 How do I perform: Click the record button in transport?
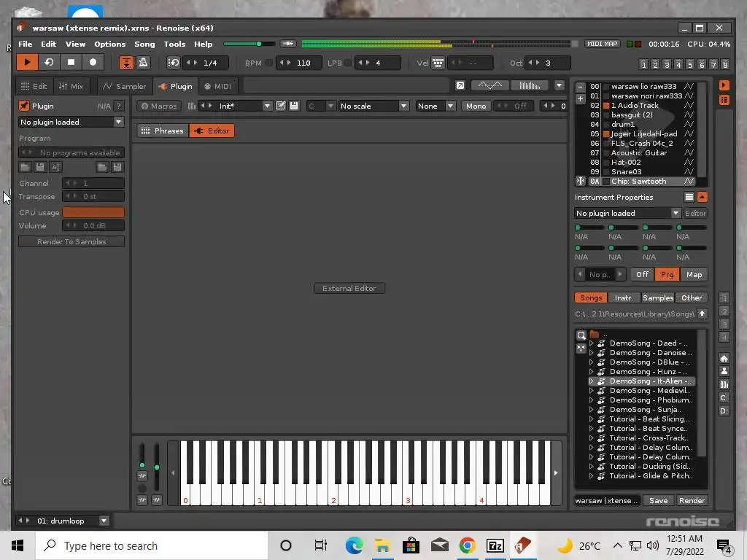tap(93, 63)
